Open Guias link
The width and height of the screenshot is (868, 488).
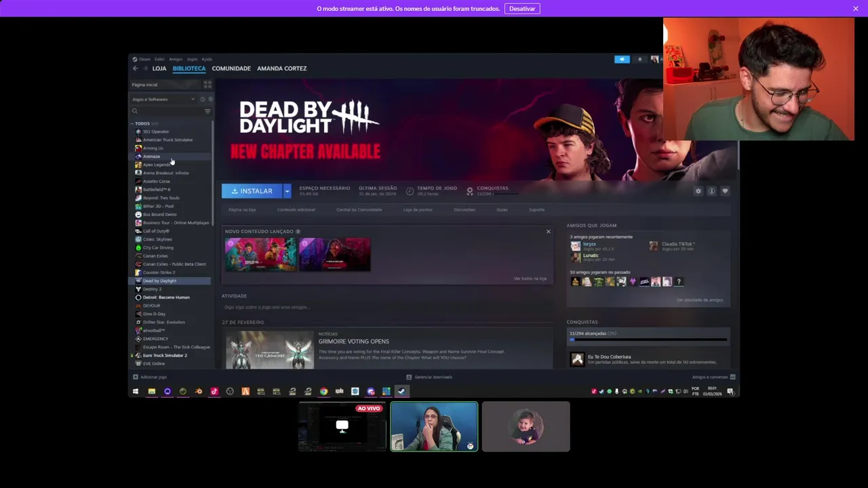tap(502, 210)
